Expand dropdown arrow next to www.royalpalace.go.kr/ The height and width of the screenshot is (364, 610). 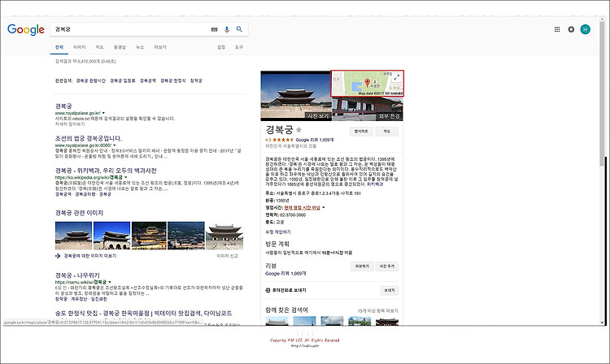point(103,113)
